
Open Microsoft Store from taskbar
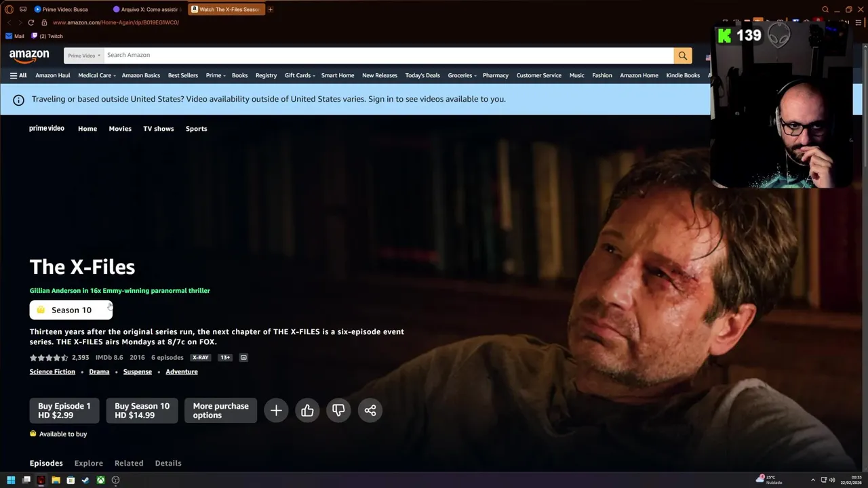pyautogui.click(x=71, y=480)
